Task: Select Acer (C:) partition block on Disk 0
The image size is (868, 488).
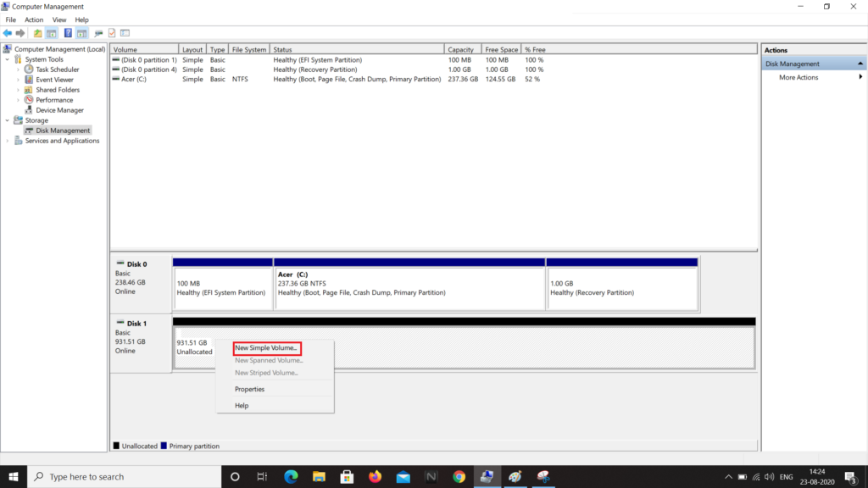Action: (x=409, y=284)
